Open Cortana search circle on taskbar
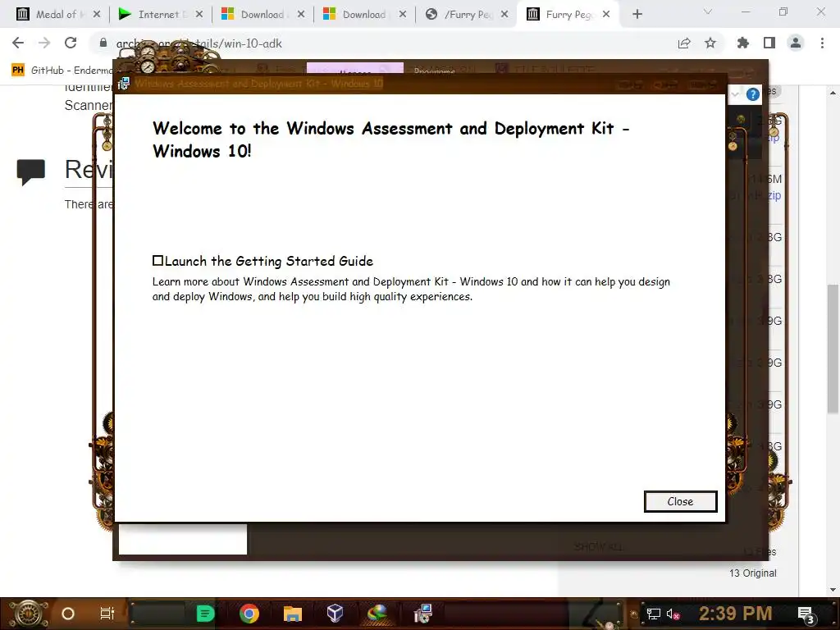The height and width of the screenshot is (630, 840). point(68,614)
